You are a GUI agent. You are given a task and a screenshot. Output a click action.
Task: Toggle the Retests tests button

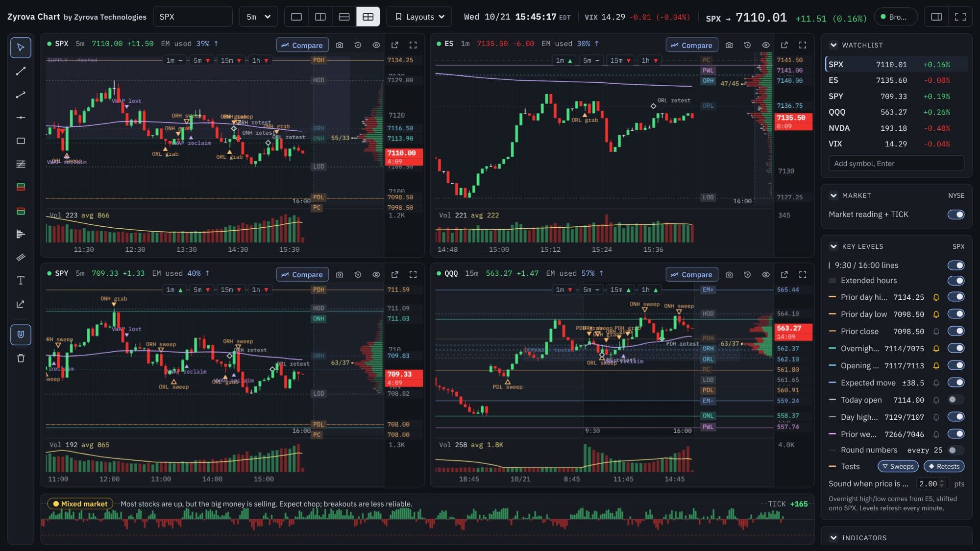pyautogui.click(x=944, y=467)
